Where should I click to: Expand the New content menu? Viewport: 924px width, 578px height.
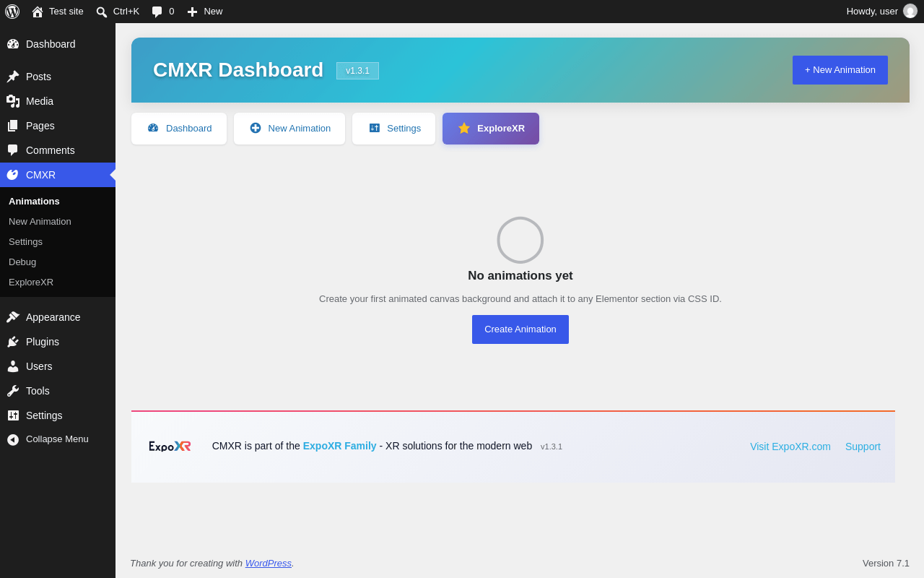click(205, 12)
